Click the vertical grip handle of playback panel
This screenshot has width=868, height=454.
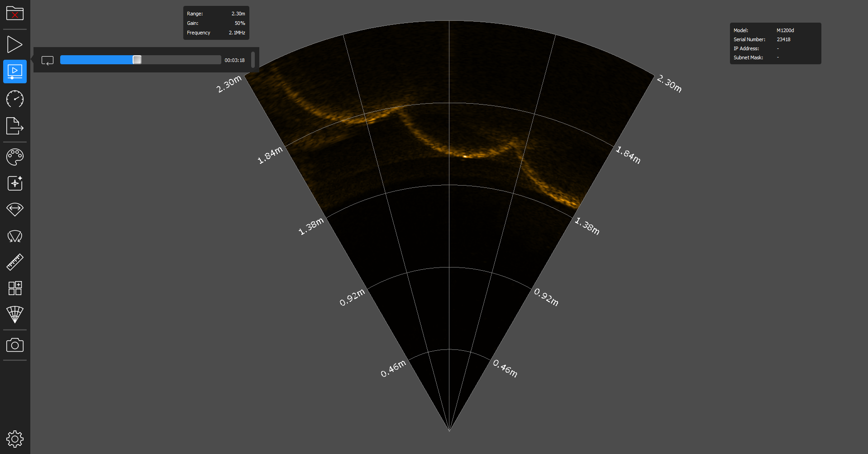[253, 60]
